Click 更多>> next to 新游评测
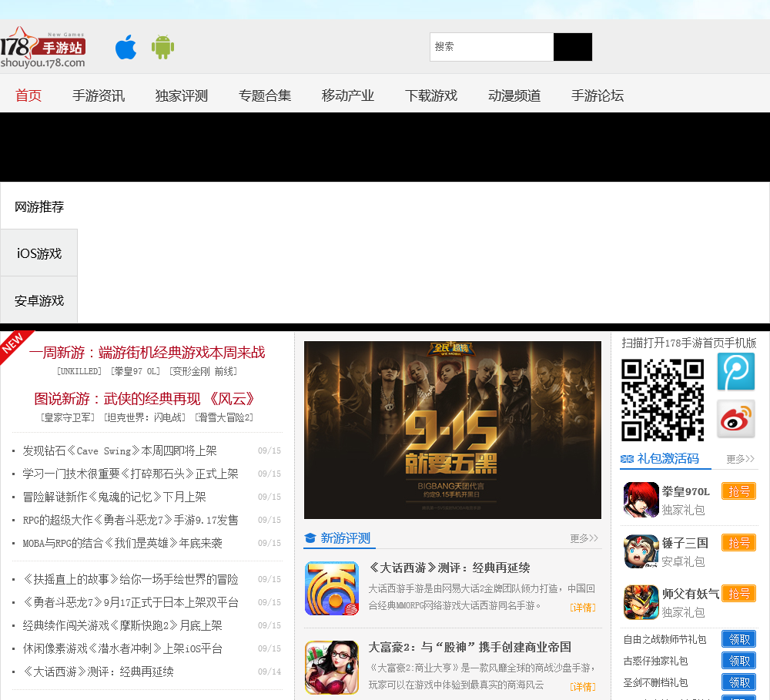This screenshot has height=700, width=770. pos(584,538)
